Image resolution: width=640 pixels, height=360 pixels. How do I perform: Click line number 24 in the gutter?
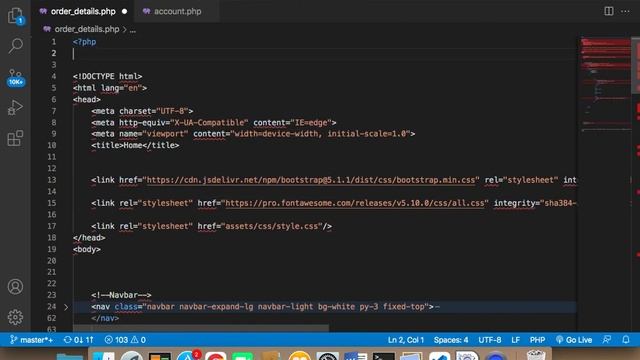[52, 307]
